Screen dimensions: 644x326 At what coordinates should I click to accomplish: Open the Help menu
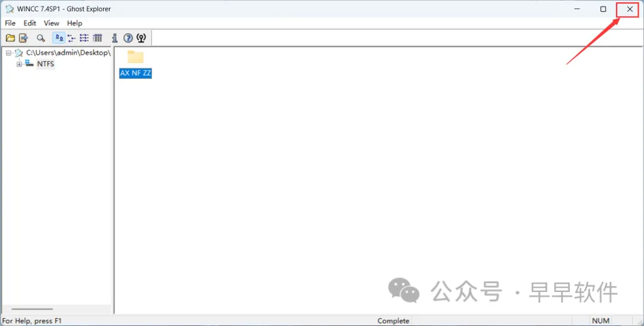(75, 23)
